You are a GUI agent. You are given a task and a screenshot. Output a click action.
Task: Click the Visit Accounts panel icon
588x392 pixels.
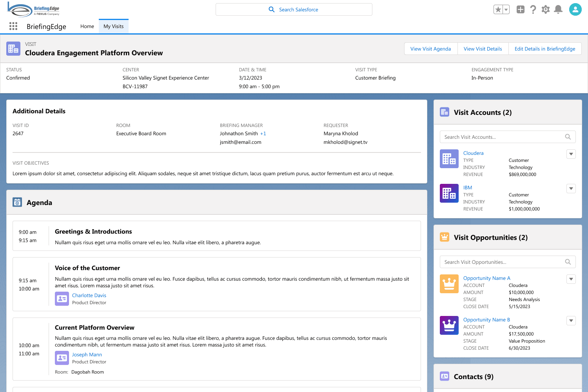pos(445,112)
